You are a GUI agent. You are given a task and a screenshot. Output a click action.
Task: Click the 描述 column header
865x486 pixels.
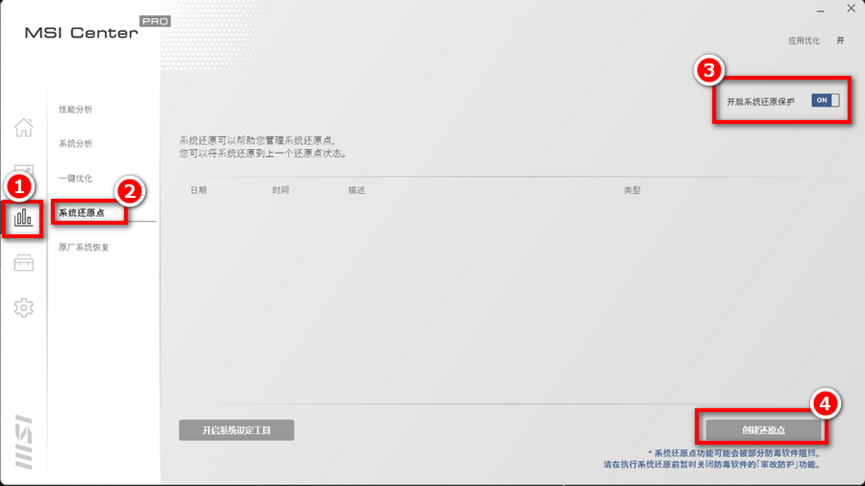pyautogui.click(x=356, y=190)
